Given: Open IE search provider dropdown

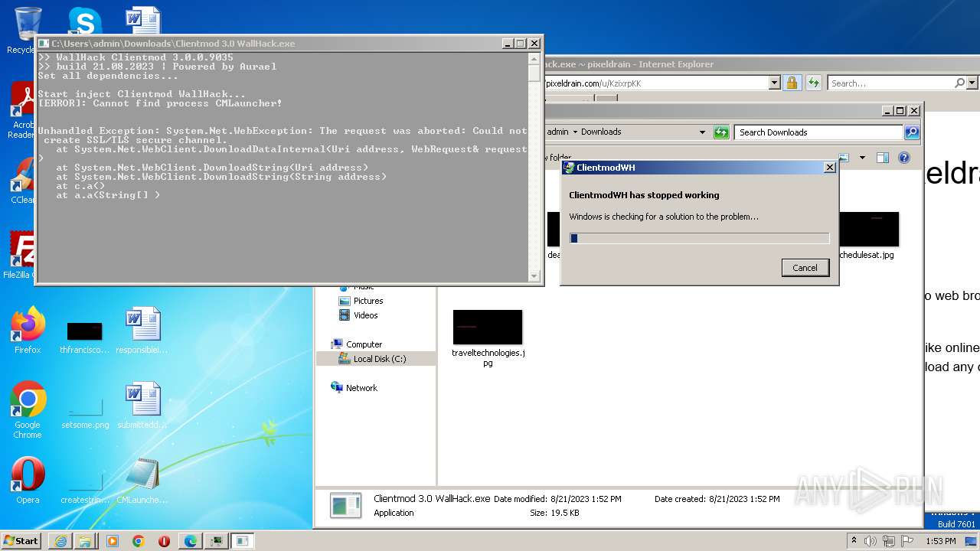Looking at the screenshot, I should 972,83.
